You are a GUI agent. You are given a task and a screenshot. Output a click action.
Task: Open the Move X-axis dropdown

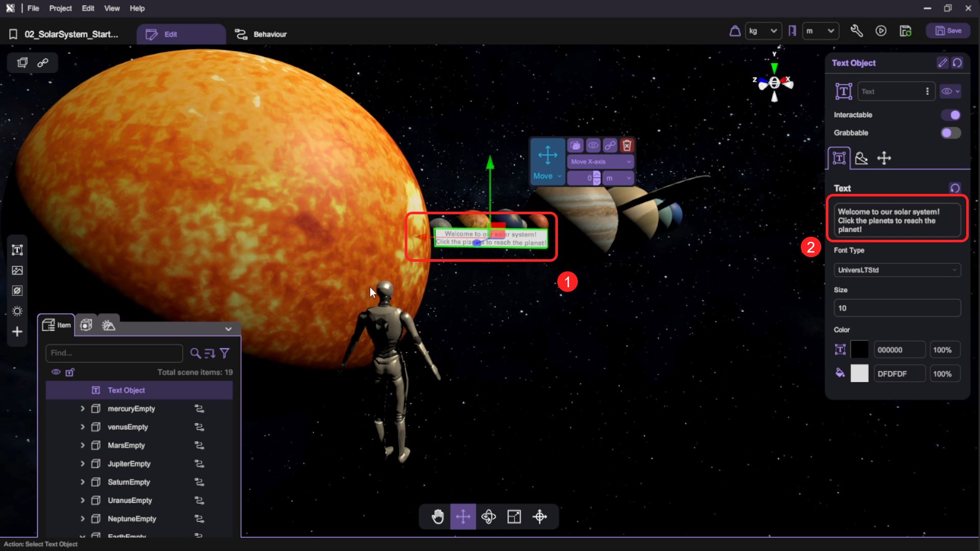[x=600, y=162]
